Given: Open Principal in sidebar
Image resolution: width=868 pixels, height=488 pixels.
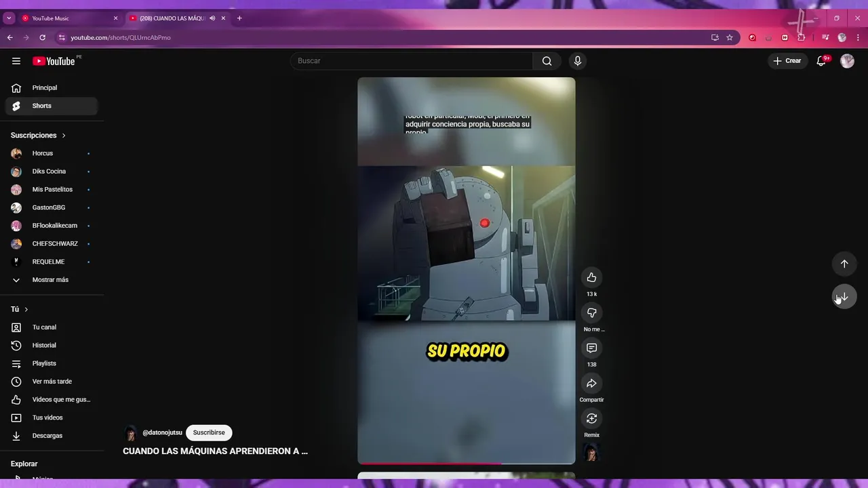Looking at the screenshot, I should coord(52,87).
